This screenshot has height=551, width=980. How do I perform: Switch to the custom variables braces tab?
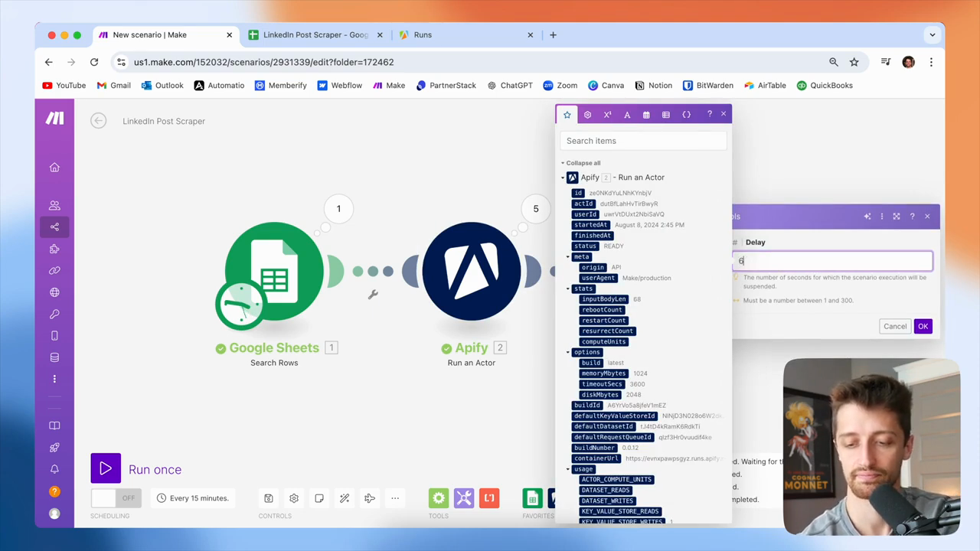click(686, 115)
